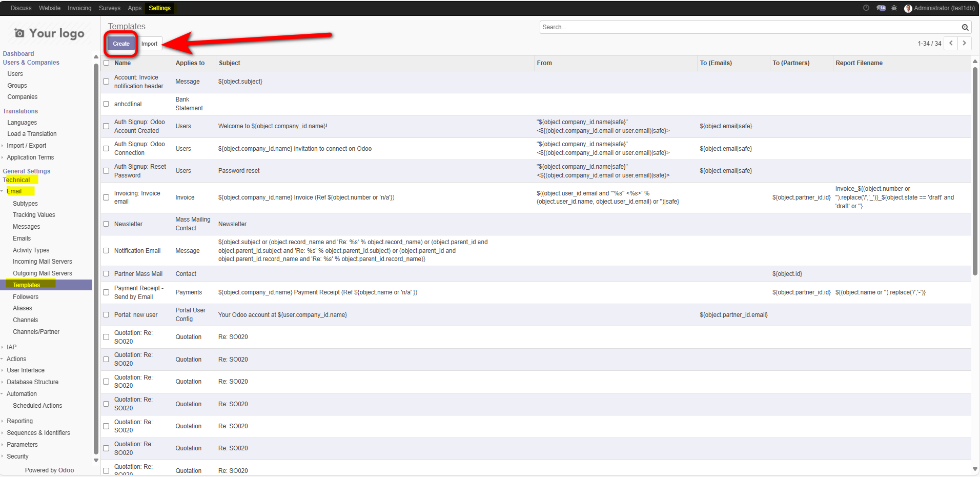Focus the Search input field
This screenshot has width=980, height=477.
pyautogui.click(x=748, y=27)
